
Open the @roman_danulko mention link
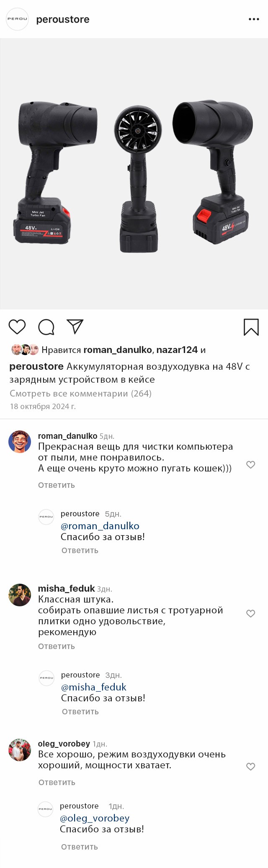point(100,526)
